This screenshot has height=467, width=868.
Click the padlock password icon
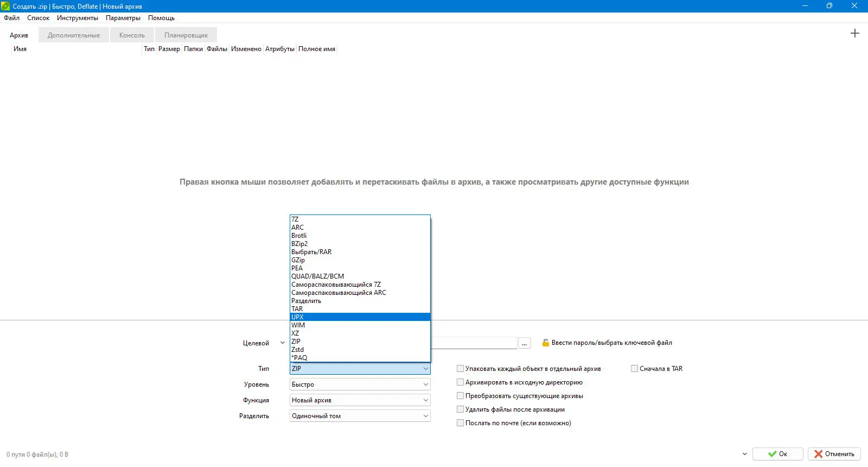coord(545,343)
